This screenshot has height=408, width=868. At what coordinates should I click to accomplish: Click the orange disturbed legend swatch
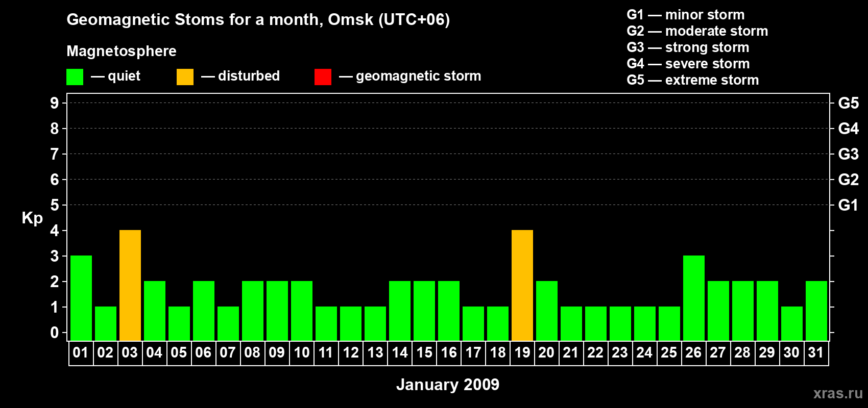pos(185,77)
